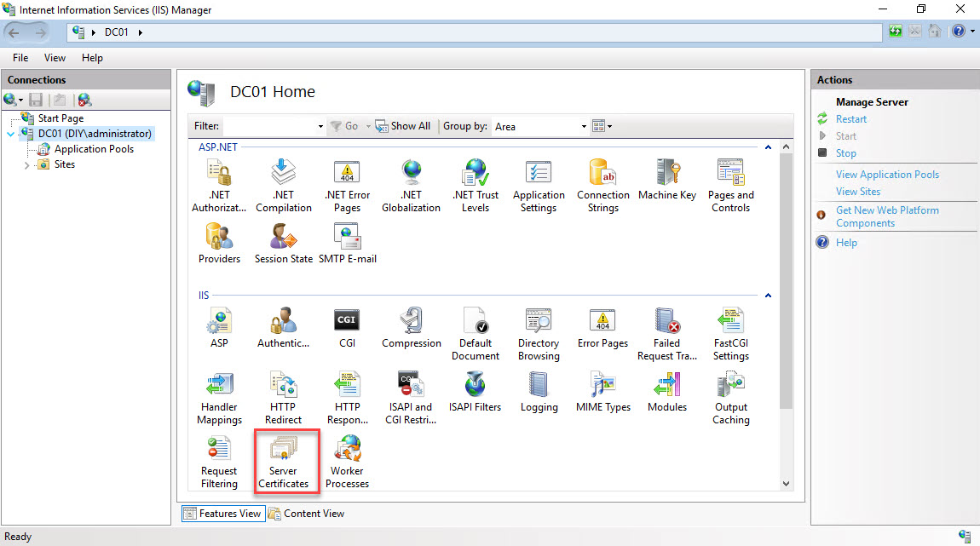Open the MIME Types feature
This screenshot has width=980, height=546.
pyautogui.click(x=602, y=392)
